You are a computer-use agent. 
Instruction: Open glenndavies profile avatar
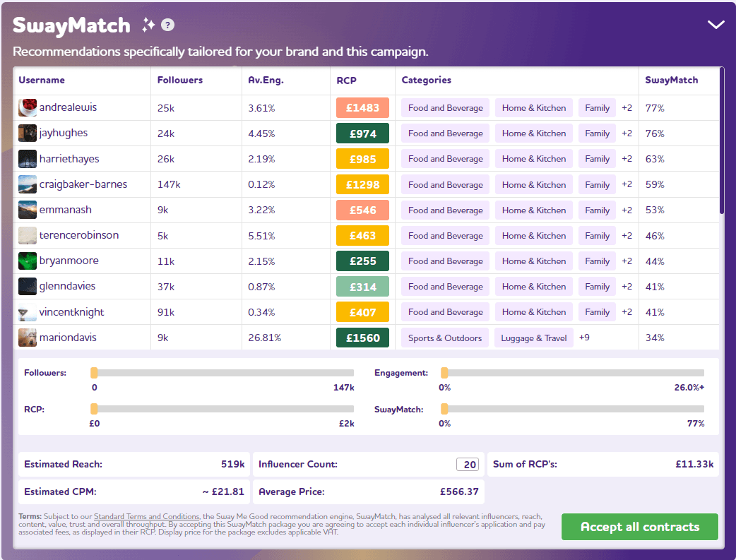[28, 286]
